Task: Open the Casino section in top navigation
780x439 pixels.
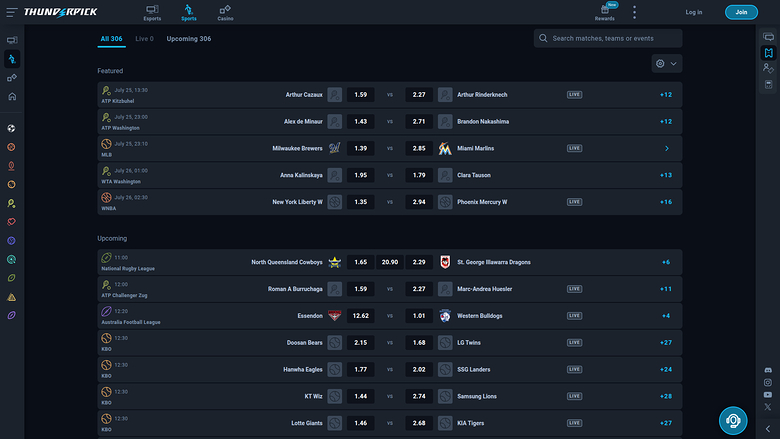Action: click(x=225, y=12)
